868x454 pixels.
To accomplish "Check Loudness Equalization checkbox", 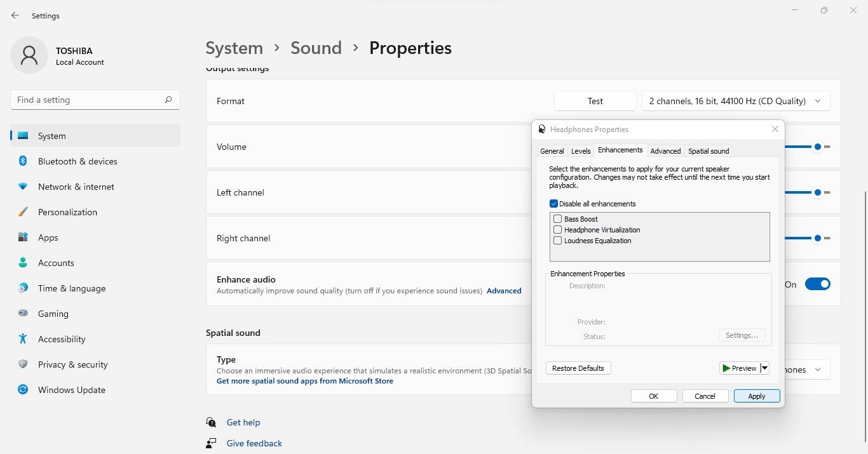I will tap(558, 241).
